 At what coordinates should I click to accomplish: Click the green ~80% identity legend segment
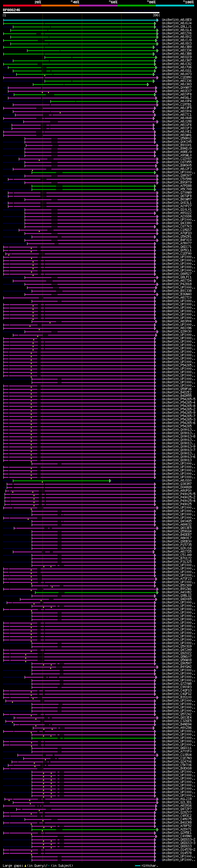tap(137, 6)
